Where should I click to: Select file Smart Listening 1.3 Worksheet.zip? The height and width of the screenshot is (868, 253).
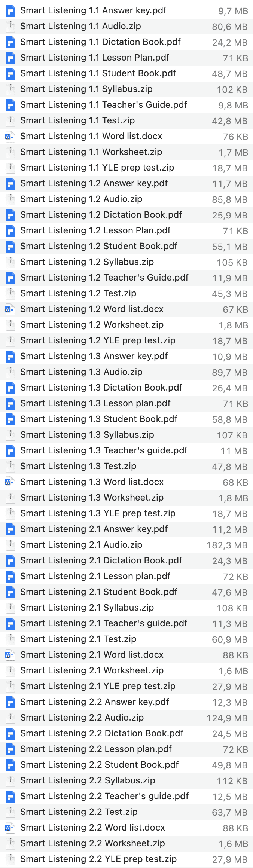tap(127, 498)
